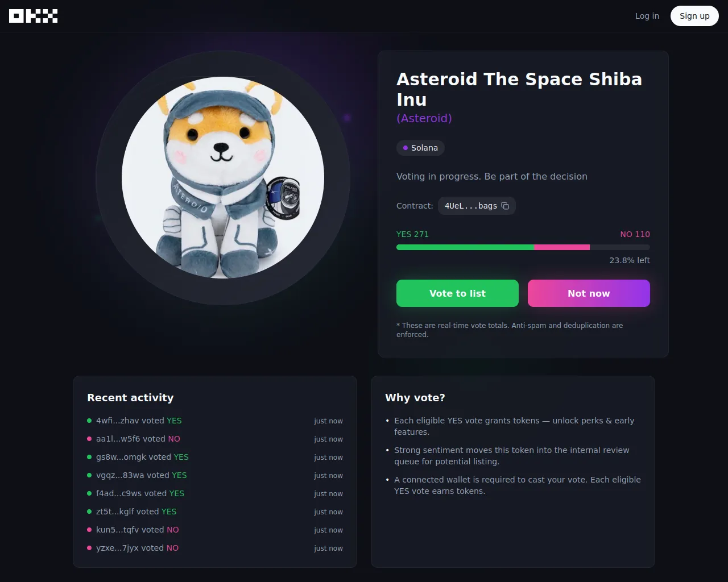Click the (Asteroid) ticker symbol text
This screenshot has height=582, width=728.
[x=424, y=118]
